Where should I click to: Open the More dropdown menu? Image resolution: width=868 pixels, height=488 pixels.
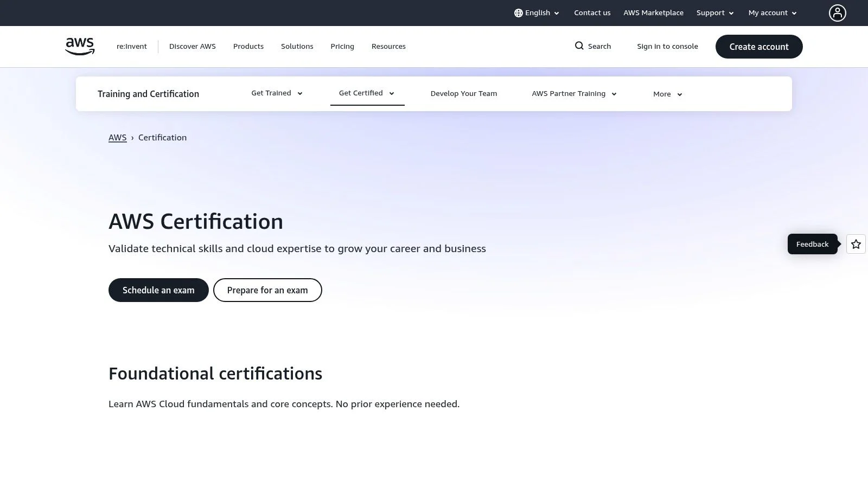click(x=667, y=94)
